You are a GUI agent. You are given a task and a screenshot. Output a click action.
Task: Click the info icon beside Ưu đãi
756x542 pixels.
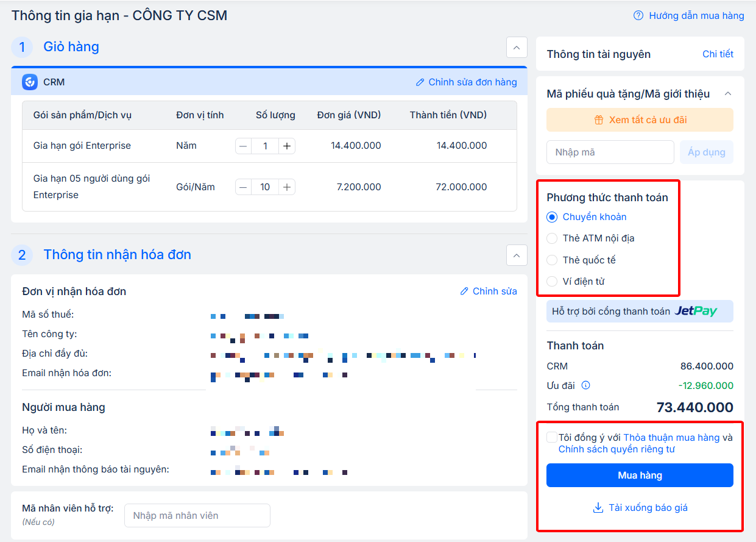585,385
